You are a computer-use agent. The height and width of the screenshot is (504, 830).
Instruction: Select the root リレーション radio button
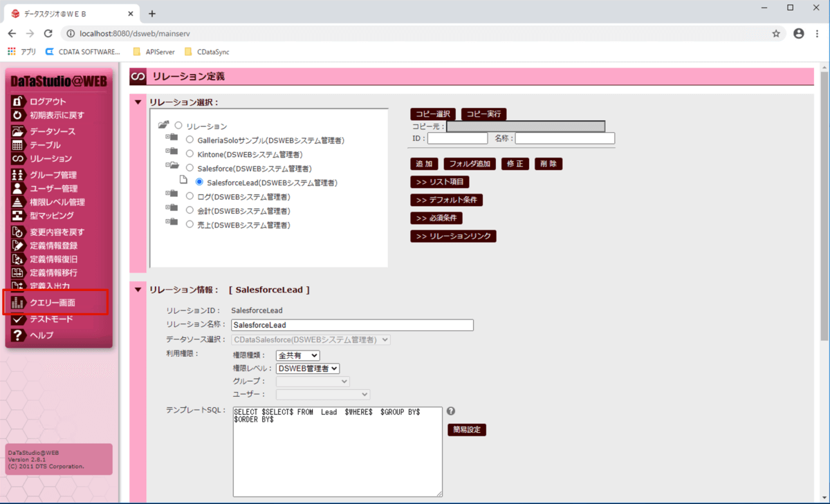[x=178, y=126]
